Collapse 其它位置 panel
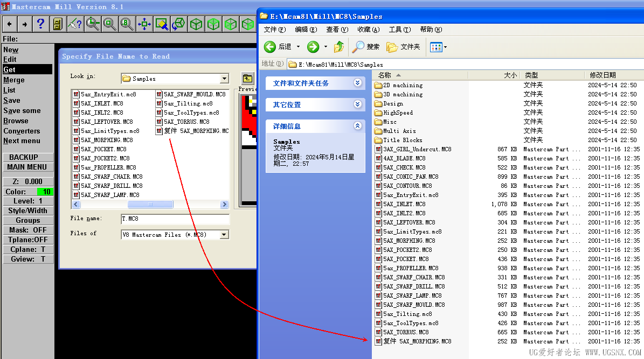Screen dimensions: 644x359 [x=358, y=104]
